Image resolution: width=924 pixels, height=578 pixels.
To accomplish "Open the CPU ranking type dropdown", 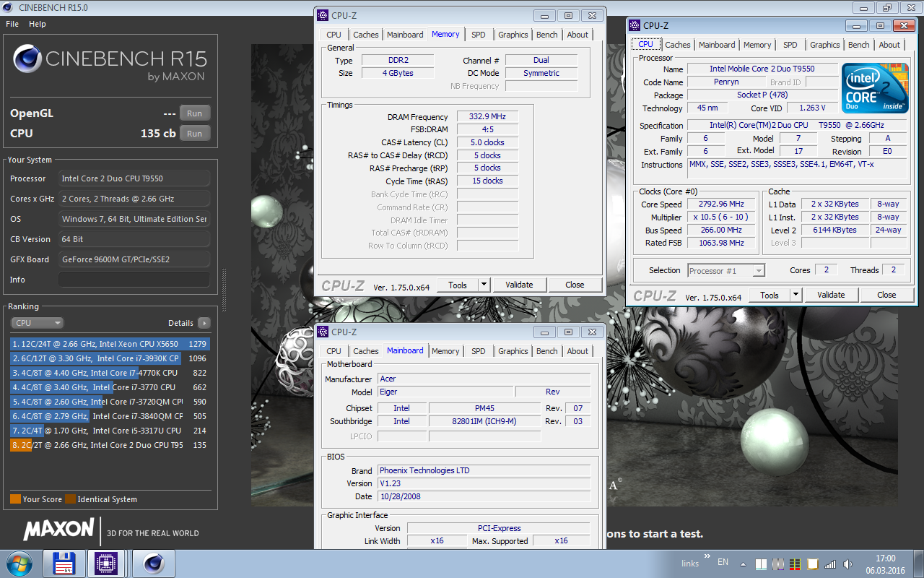I will pyautogui.click(x=37, y=323).
